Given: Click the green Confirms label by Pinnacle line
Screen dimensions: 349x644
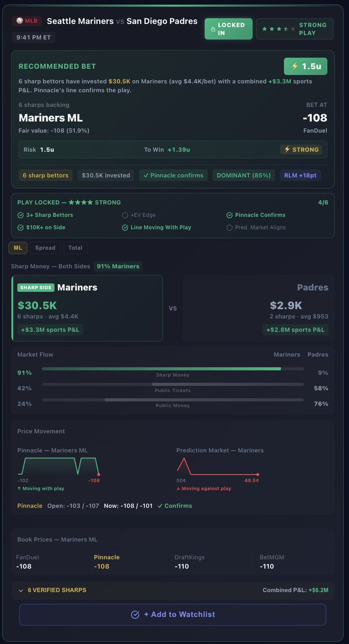Looking at the screenshot, I should [x=174, y=506].
